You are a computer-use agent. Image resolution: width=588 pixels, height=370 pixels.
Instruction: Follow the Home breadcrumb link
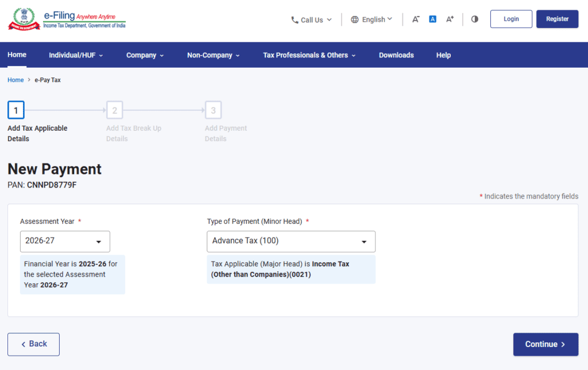(16, 80)
